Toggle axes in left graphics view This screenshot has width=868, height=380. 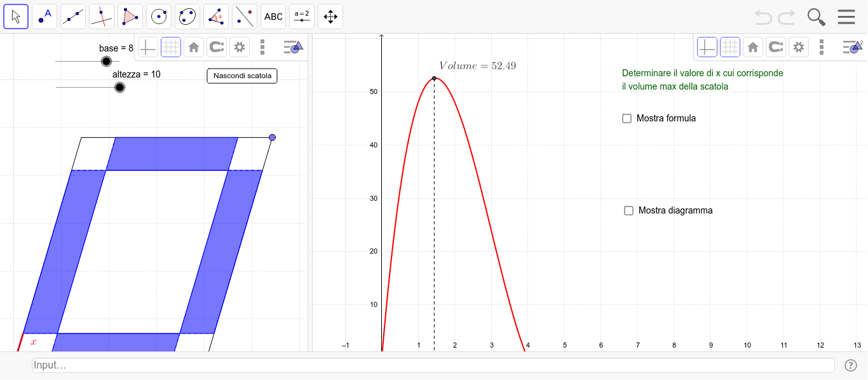[148, 47]
